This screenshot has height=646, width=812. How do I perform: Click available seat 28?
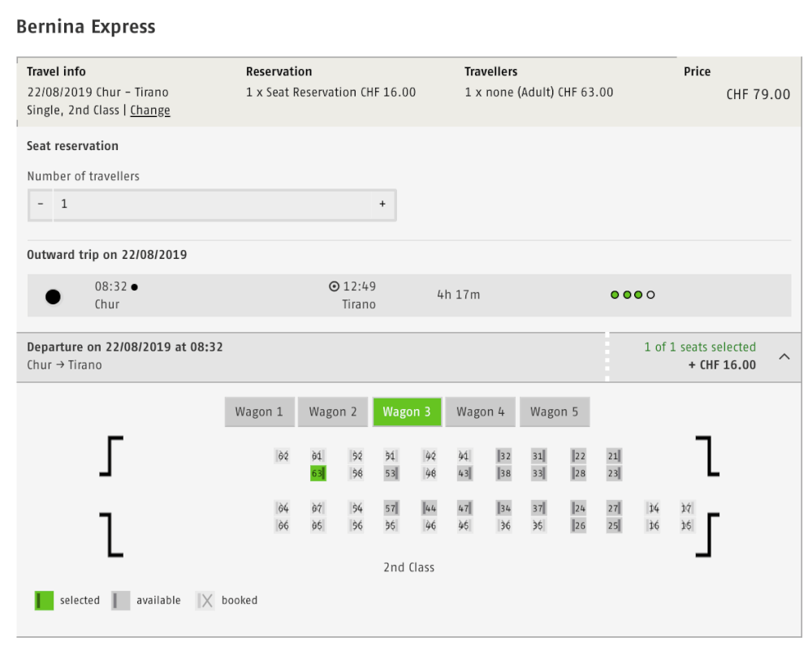pyautogui.click(x=578, y=473)
